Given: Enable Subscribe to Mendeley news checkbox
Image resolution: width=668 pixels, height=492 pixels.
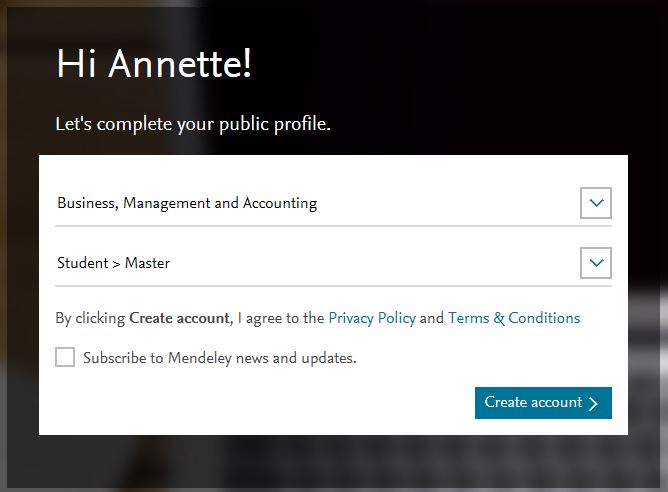Looking at the screenshot, I should (x=65, y=357).
